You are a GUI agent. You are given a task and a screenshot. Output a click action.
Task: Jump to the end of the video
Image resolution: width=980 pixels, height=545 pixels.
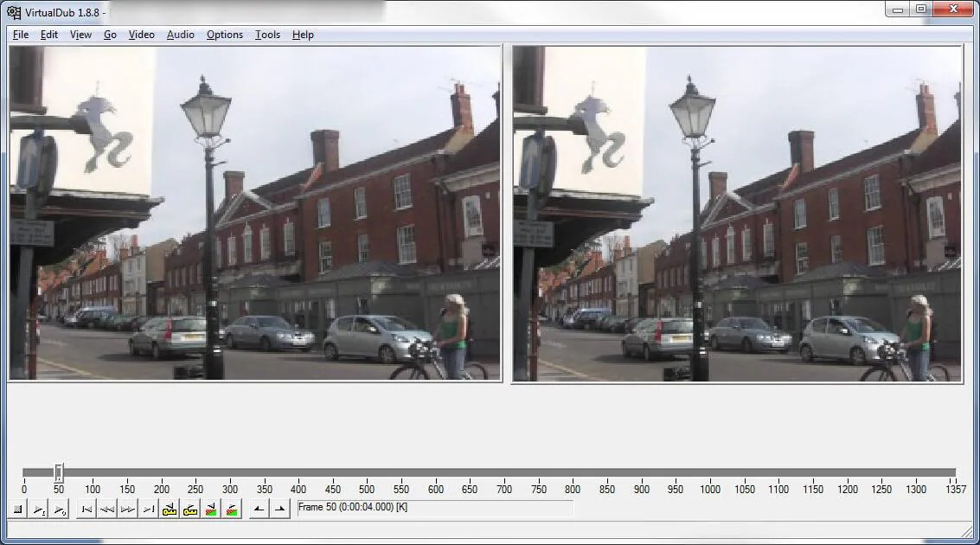(148, 510)
